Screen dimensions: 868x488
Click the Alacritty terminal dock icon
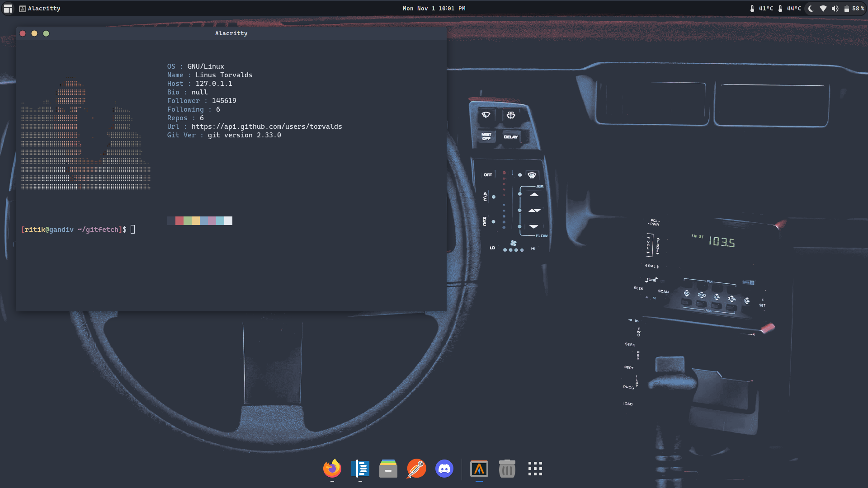pos(479,469)
